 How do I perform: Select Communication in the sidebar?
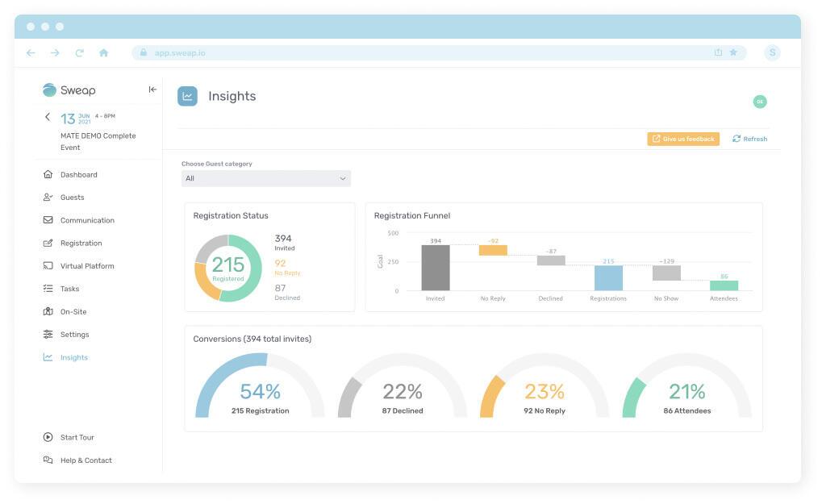87,220
